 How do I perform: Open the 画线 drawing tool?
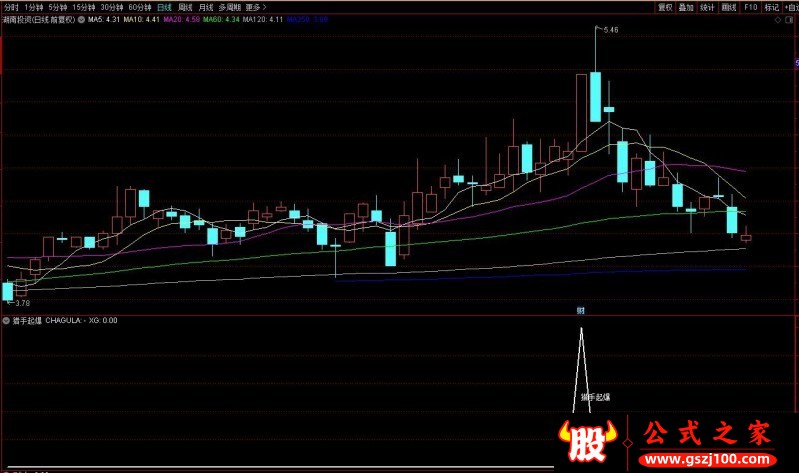pos(730,6)
